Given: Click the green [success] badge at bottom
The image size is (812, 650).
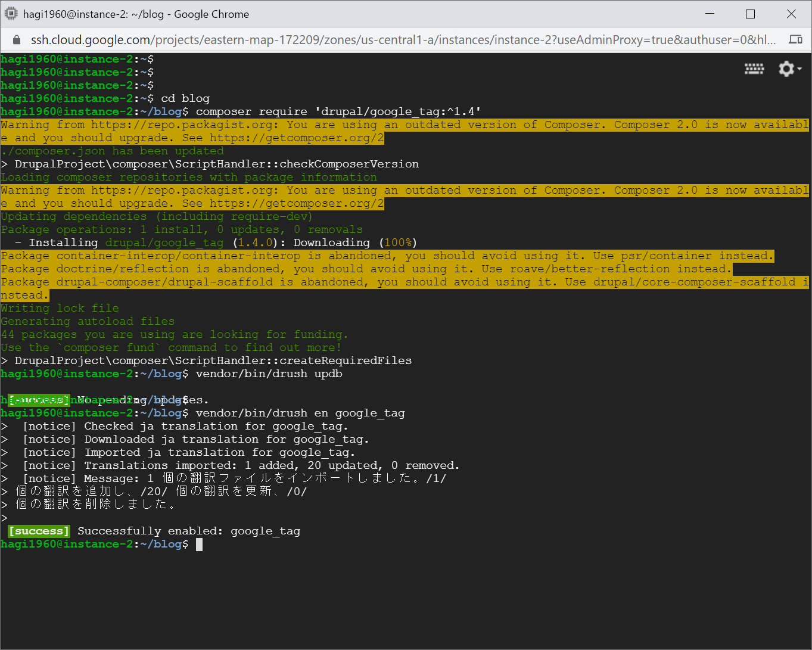Looking at the screenshot, I should [39, 531].
